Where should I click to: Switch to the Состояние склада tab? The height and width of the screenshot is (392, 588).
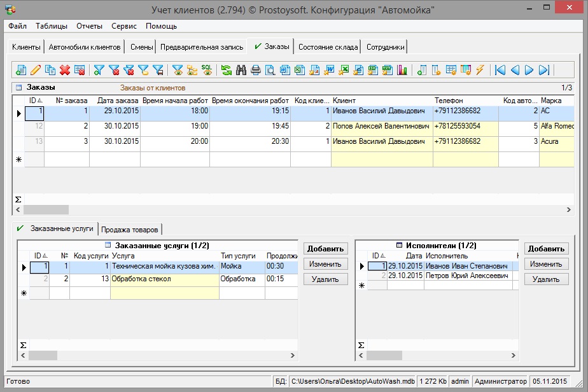tap(328, 47)
